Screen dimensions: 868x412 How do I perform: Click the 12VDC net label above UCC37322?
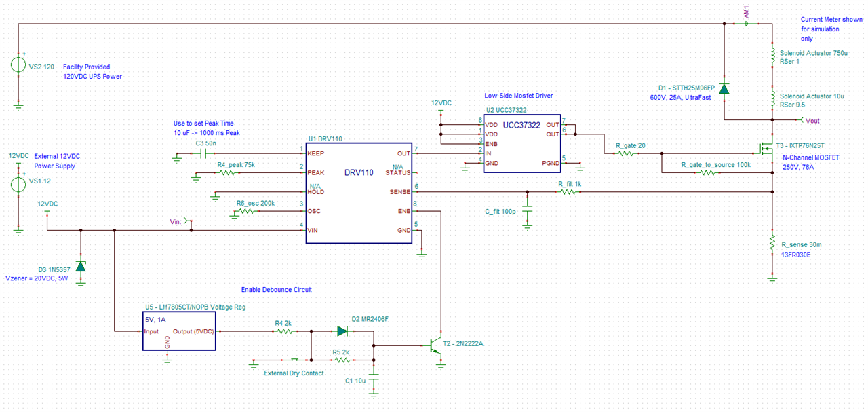[441, 102]
